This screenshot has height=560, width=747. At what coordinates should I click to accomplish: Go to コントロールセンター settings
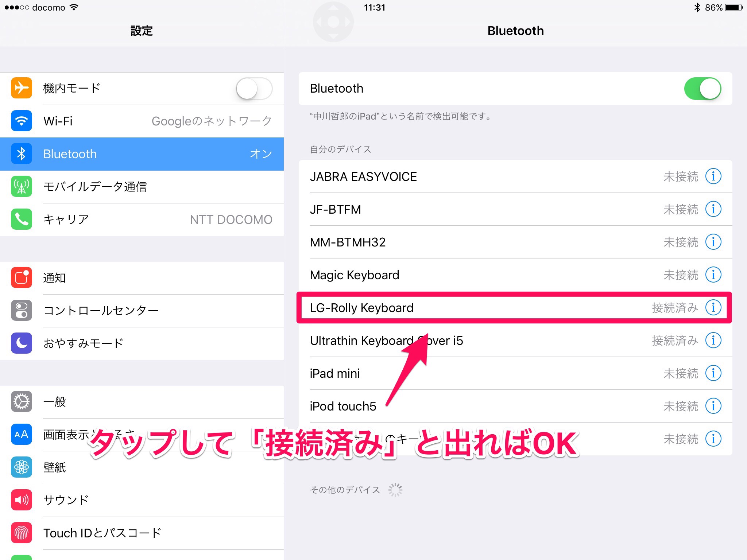pos(142,311)
